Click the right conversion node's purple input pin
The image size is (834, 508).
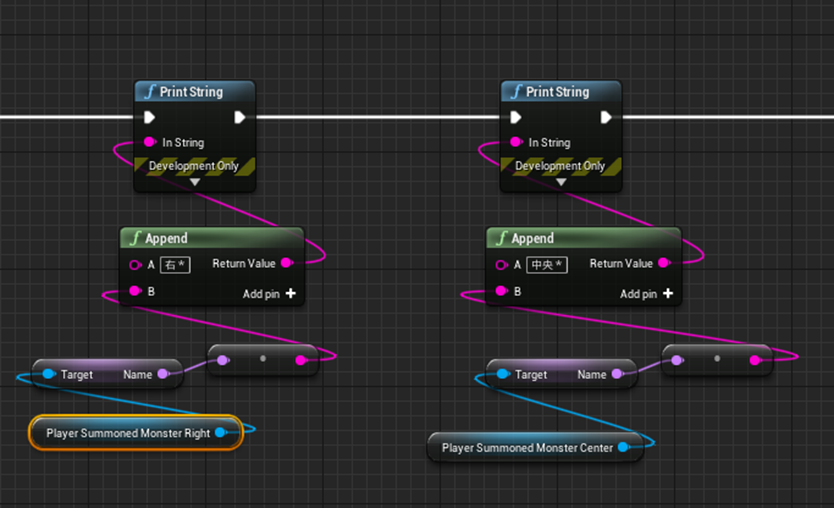677,360
